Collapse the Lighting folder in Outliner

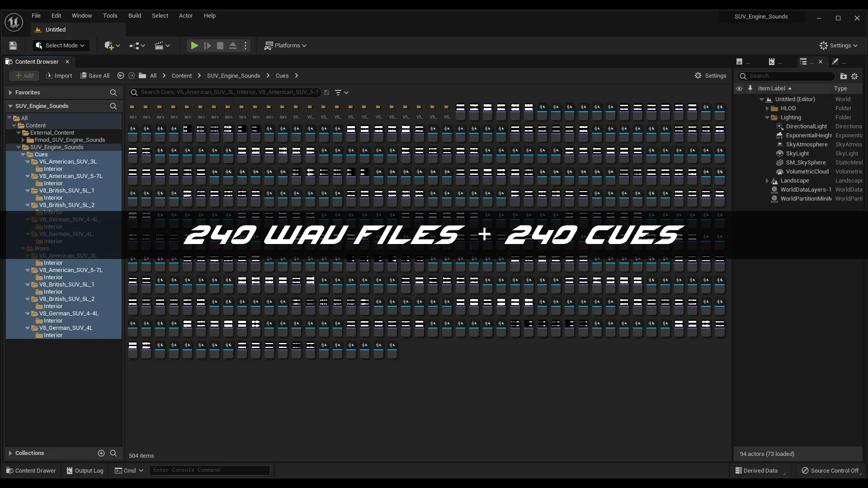(x=767, y=117)
